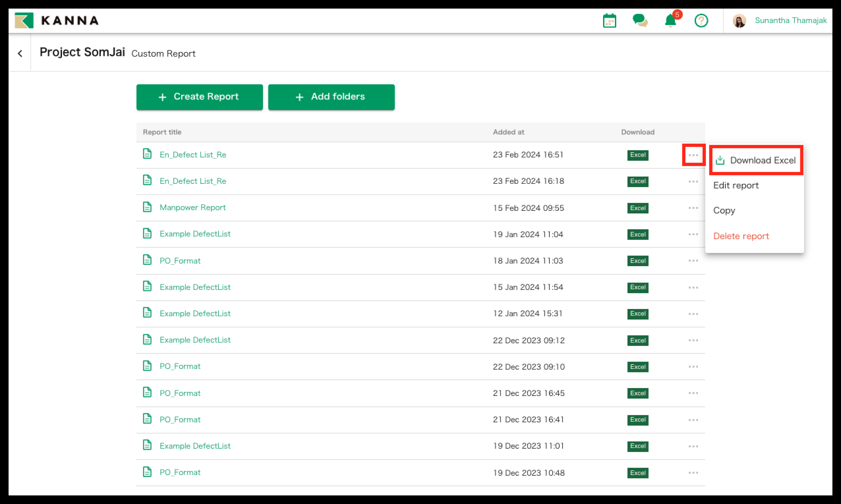841x504 pixels.
Task: Select Download Excel from context menu
Action: tap(756, 160)
